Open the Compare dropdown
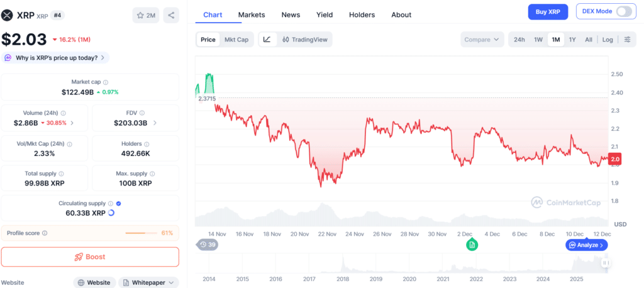 [x=482, y=40]
